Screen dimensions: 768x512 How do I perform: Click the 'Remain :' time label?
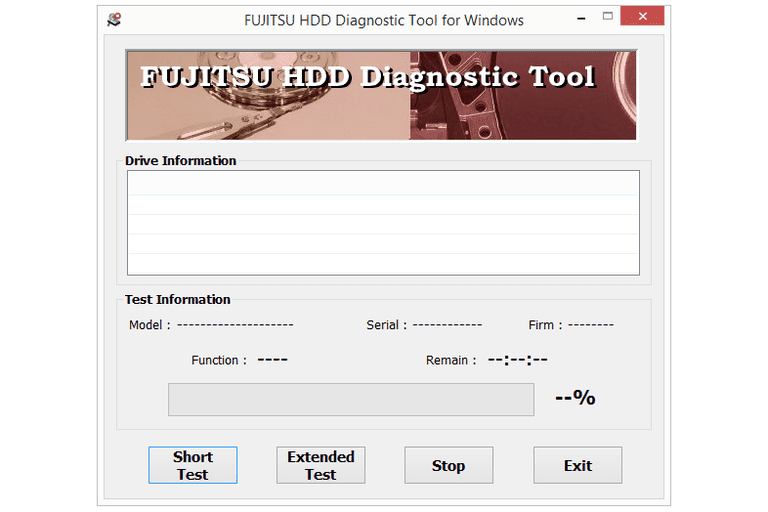(451, 360)
